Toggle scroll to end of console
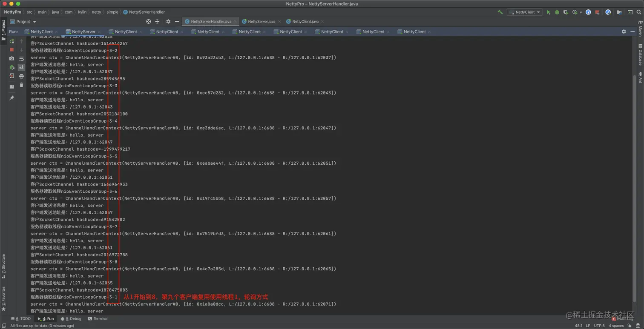 click(22, 67)
